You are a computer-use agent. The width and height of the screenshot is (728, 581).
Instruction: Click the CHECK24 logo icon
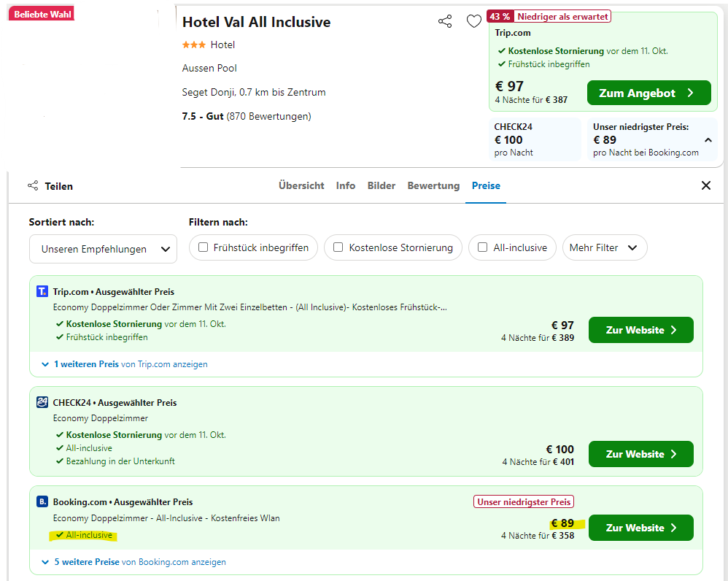tap(42, 402)
